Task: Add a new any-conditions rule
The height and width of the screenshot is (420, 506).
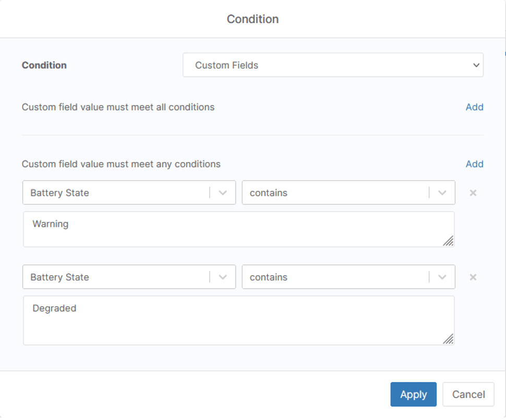Action: (x=474, y=164)
